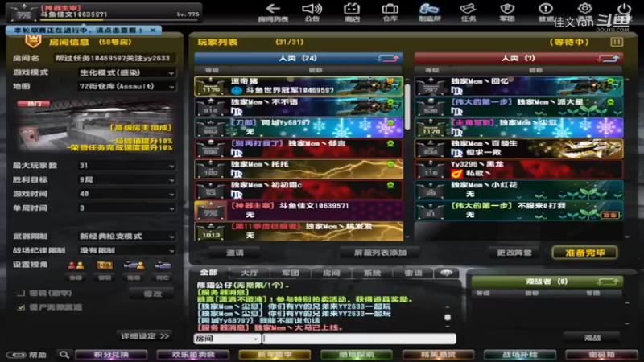This screenshot has height=362, width=644.
Task: Go back to the room list (房间列表)
Action: 273,12
